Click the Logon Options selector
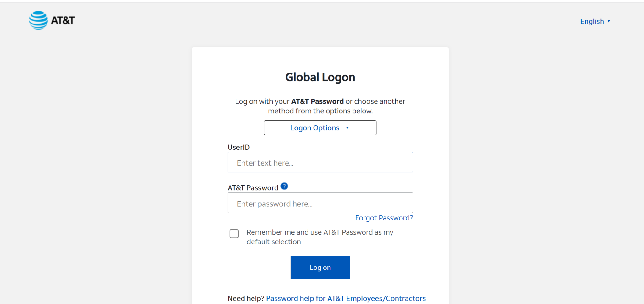The height and width of the screenshot is (304, 644). (320, 128)
